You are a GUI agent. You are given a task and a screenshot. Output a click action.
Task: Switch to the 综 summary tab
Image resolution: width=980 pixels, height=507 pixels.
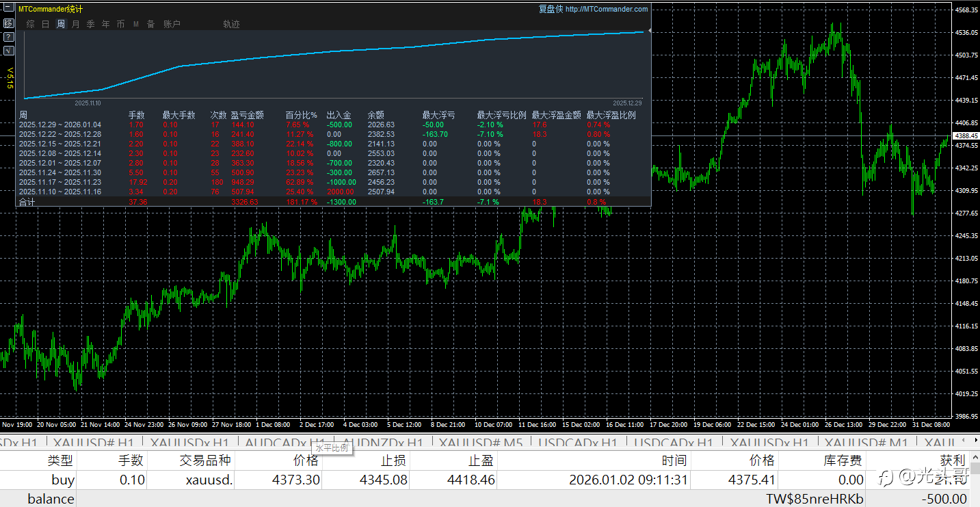click(30, 25)
